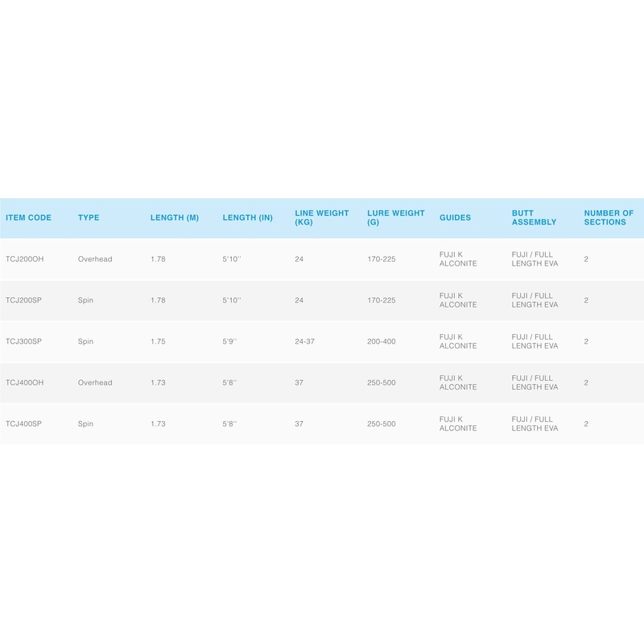Viewport: 644px width, 644px height.
Task: Click the LINE WEIGHT (KG) header
Action: [322, 218]
